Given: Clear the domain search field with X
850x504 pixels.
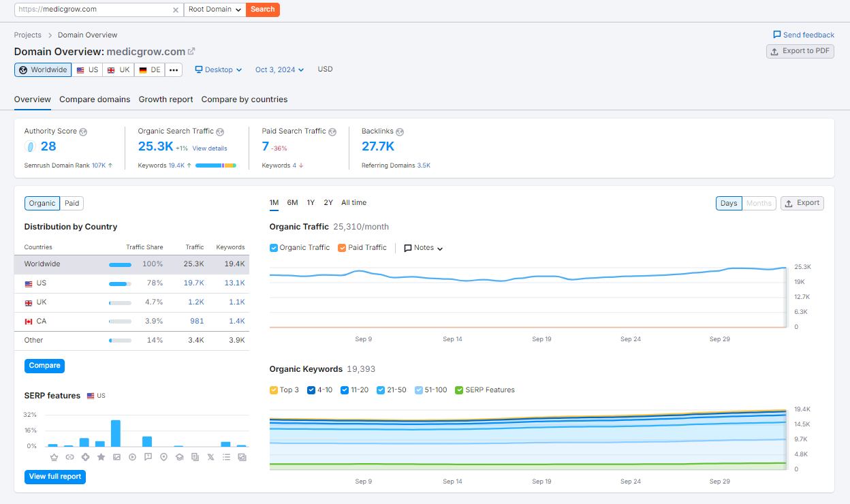Looking at the screenshot, I should [x=176, y=10].
